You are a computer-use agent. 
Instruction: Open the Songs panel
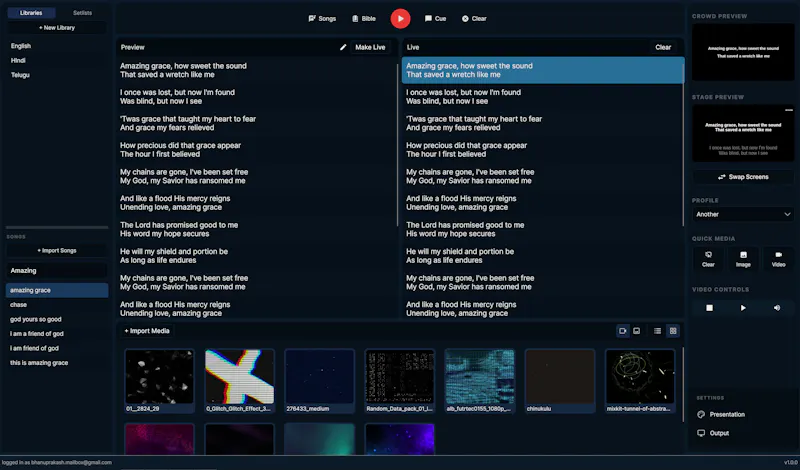(x=322, y=18)
